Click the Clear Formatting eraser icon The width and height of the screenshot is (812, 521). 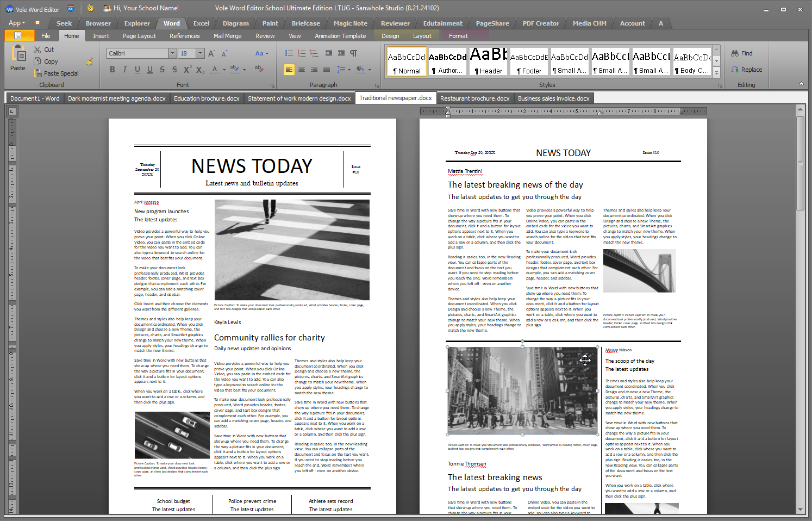pos(259,69)
